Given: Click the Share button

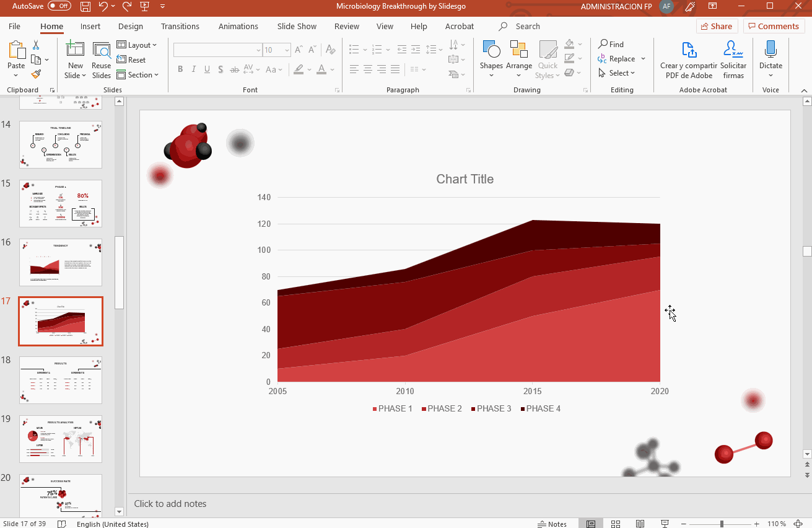Looking at the screenshot, I should (716, 26).
